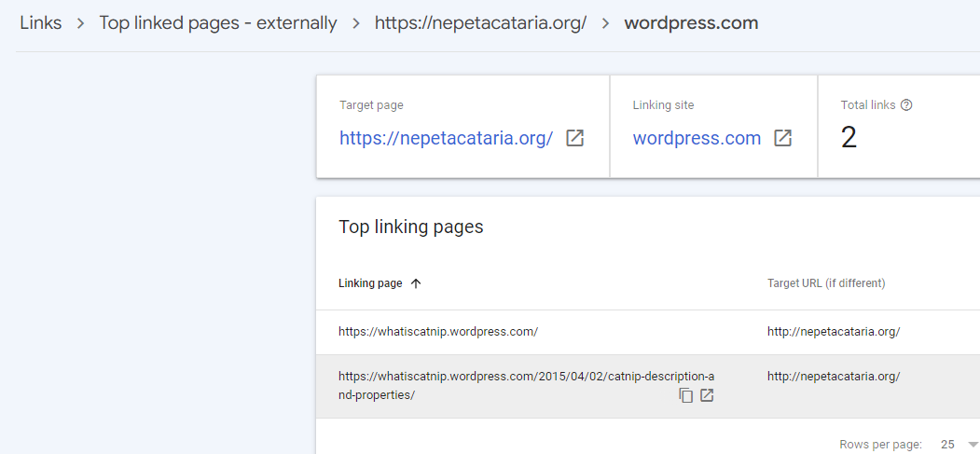This screenshot has height=454, width=980.
Task: Open the target page link https://nepetacataria.org/
Action: coord(447,138)
